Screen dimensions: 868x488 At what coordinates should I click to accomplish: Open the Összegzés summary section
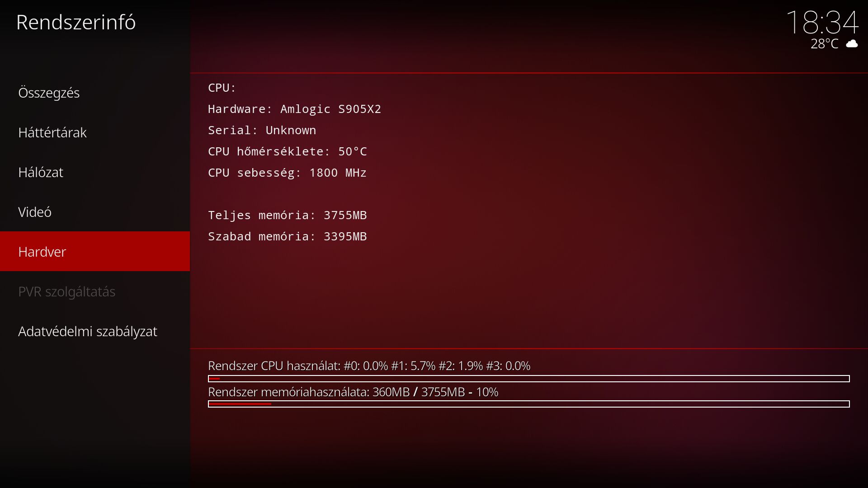pyautogui.click(x=95, y=93)
